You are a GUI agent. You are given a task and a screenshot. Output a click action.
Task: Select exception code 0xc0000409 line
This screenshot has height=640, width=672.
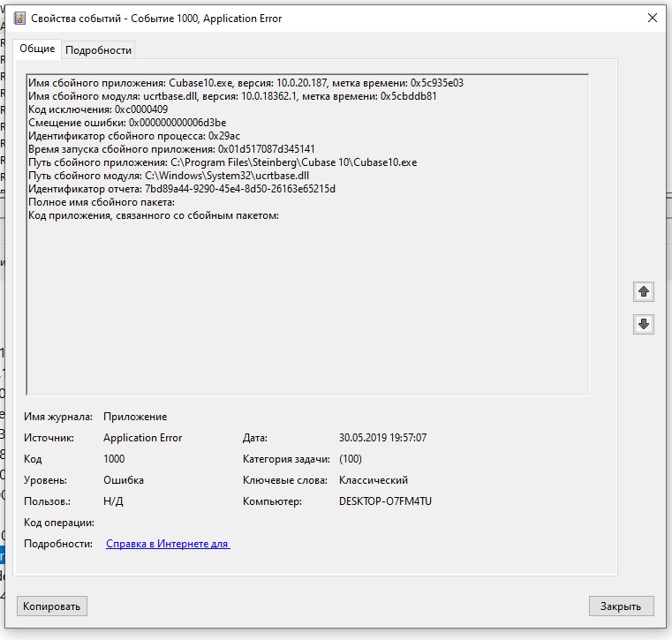[x=98, y=109]
